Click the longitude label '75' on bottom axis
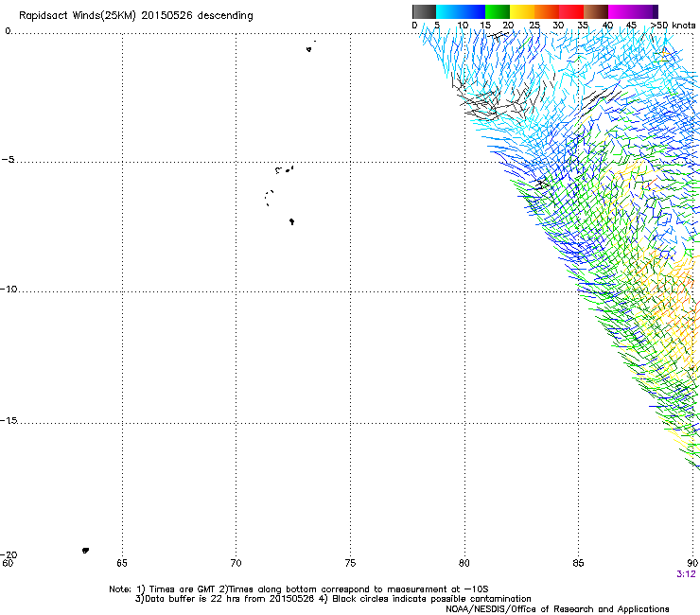The width and height of the screenshot is (700, 615). click(x=350, y=563)
